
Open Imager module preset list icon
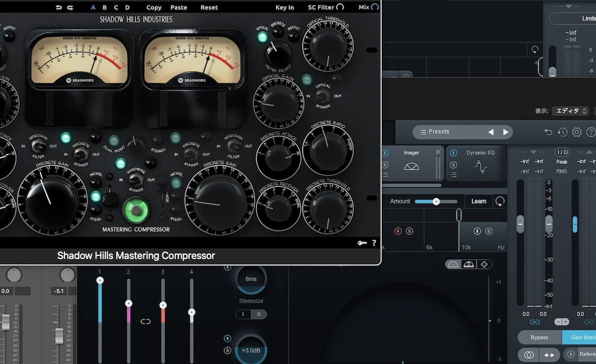pyautogui.click(x=385, y=175)
